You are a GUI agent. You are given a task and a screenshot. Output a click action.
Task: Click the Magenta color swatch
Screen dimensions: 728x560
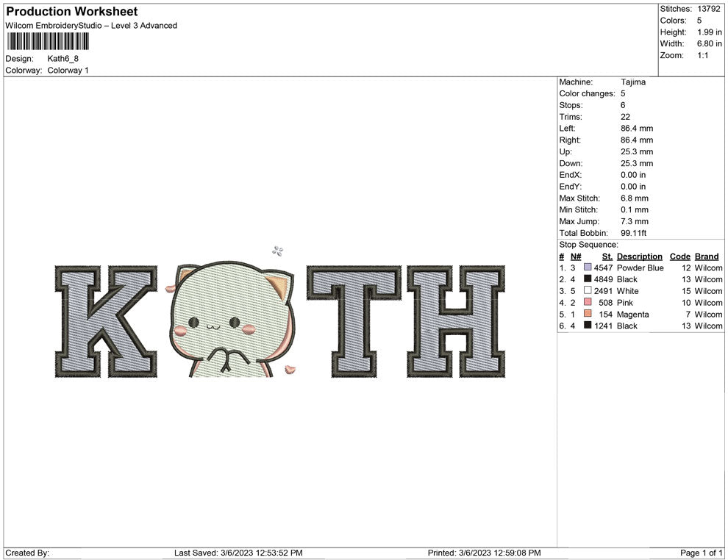tap(588, 314)
